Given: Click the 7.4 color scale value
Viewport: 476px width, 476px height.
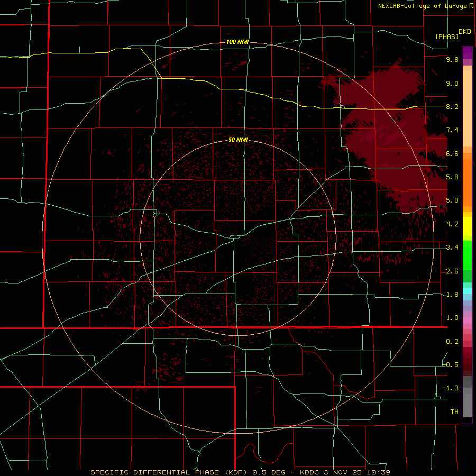Looking at the screenshot, I should click(452, 130).
